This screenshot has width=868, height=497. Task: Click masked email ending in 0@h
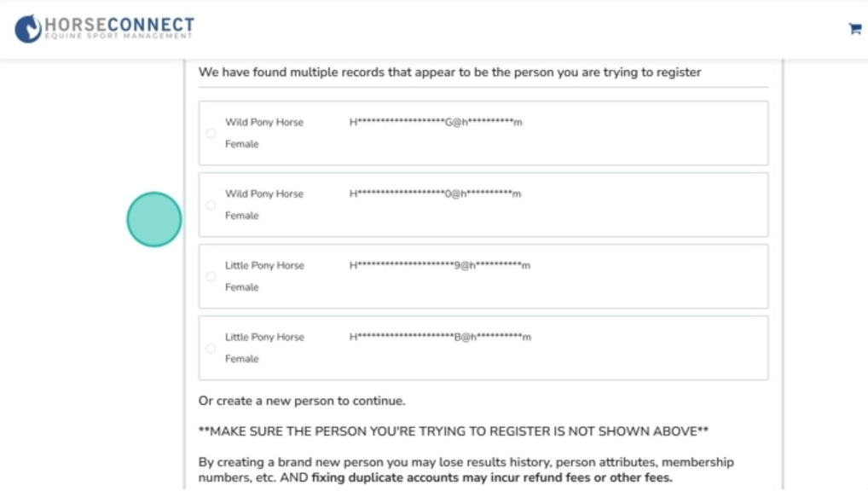[x=435, y=194]
